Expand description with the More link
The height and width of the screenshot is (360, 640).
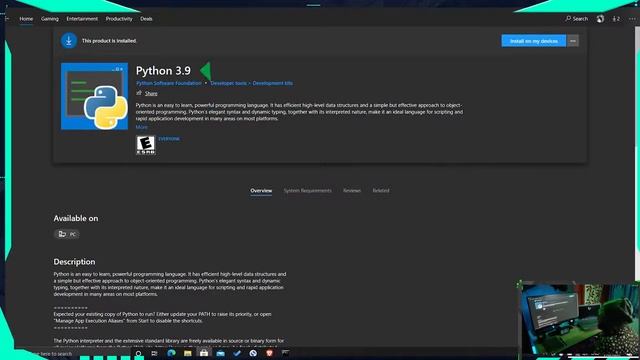click(142, 127)
